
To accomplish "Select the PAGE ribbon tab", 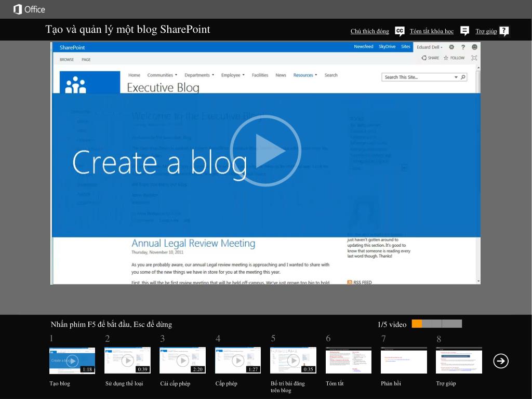I will pos(86,60).
